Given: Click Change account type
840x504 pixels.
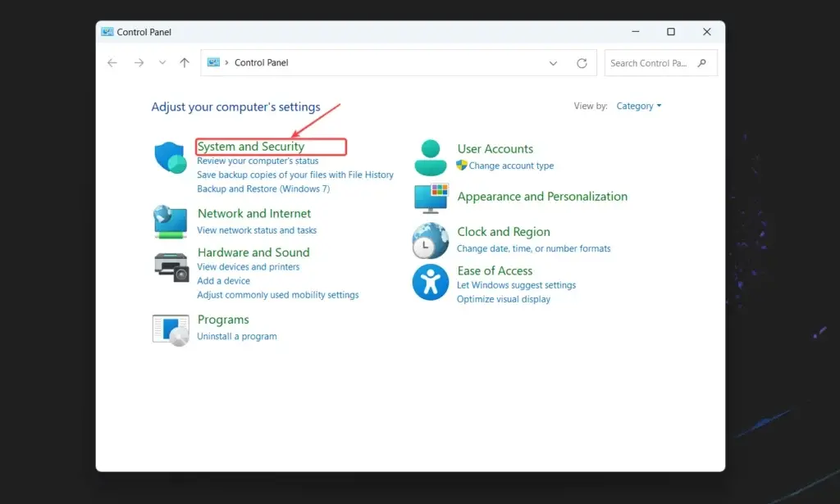Looking at the screenshot, I should pos(512,166).
